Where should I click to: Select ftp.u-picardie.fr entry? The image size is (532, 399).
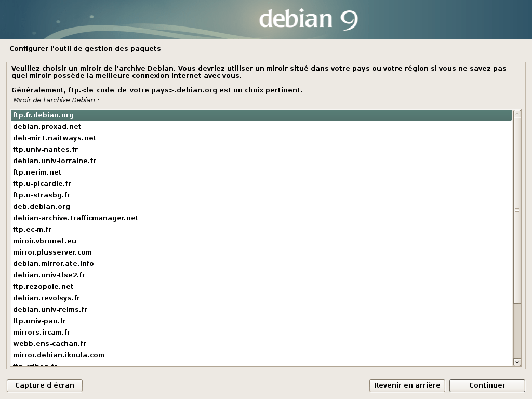261,183
